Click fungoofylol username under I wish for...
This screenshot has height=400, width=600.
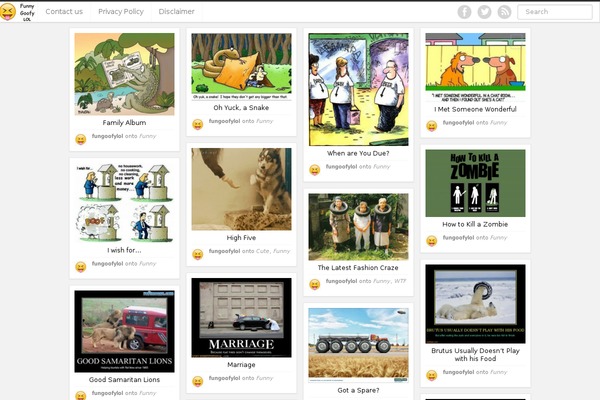(107, 263)
